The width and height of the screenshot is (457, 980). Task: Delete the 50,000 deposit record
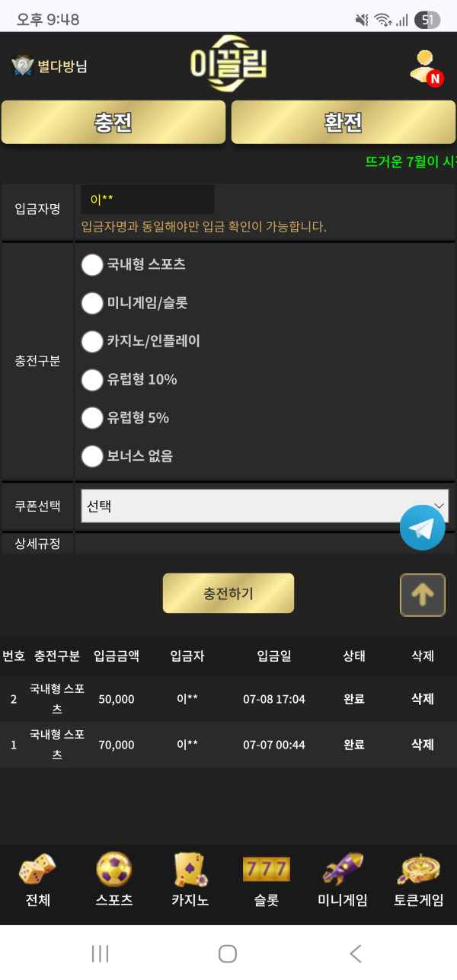(x=422, y=699)
